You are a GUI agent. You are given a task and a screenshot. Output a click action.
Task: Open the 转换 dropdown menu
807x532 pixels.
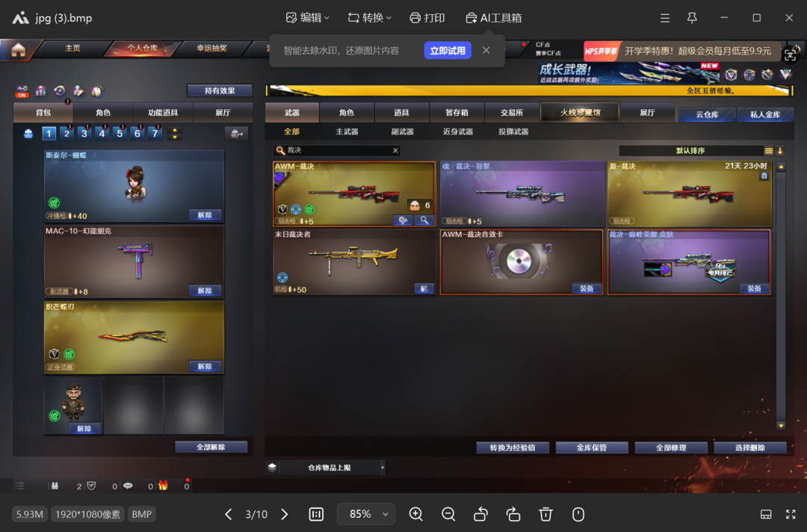point(369,18)
